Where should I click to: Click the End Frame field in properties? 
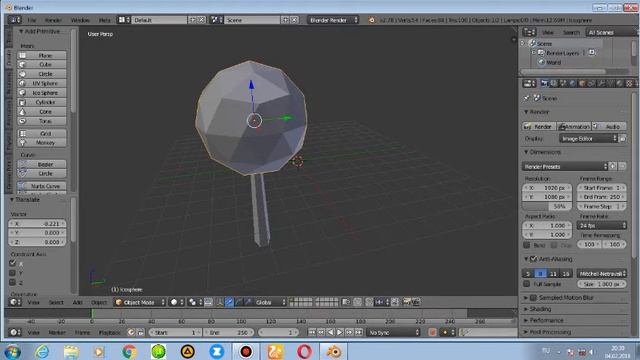[x=602, y=197]
